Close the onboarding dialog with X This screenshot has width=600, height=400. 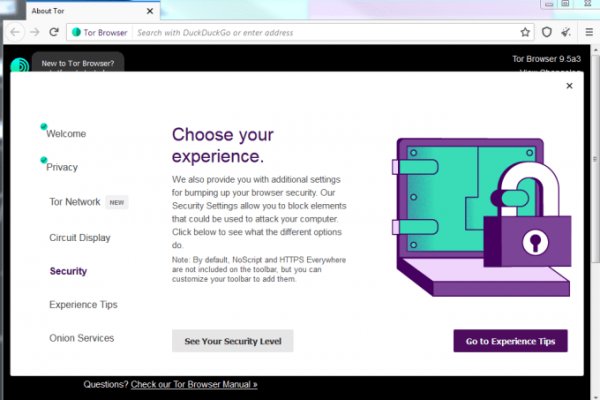(569, 86)
